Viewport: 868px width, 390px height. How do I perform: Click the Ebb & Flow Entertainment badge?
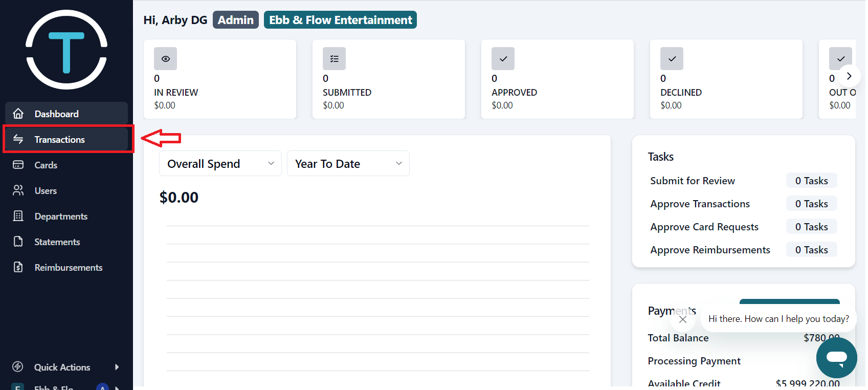tap(340, 20)
